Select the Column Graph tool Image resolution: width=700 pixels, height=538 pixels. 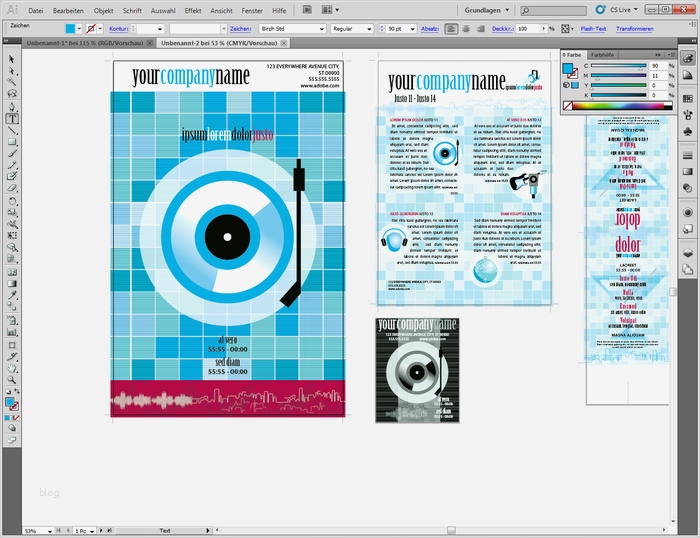tap(12, 332)
